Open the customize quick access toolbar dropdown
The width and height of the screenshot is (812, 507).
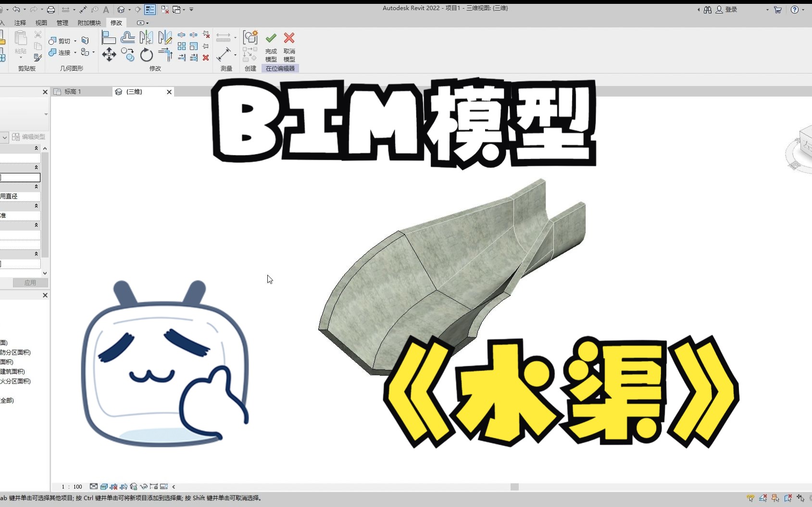191,9
